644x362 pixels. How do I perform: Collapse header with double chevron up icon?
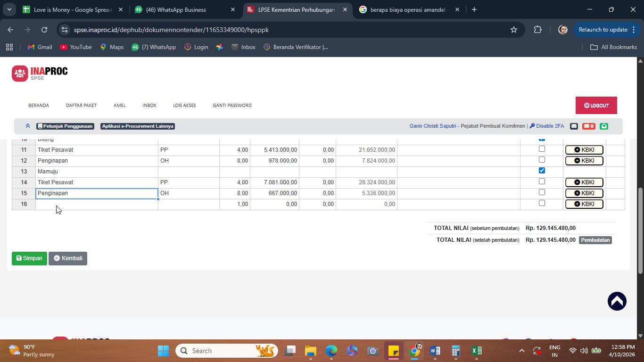[27, 126]
